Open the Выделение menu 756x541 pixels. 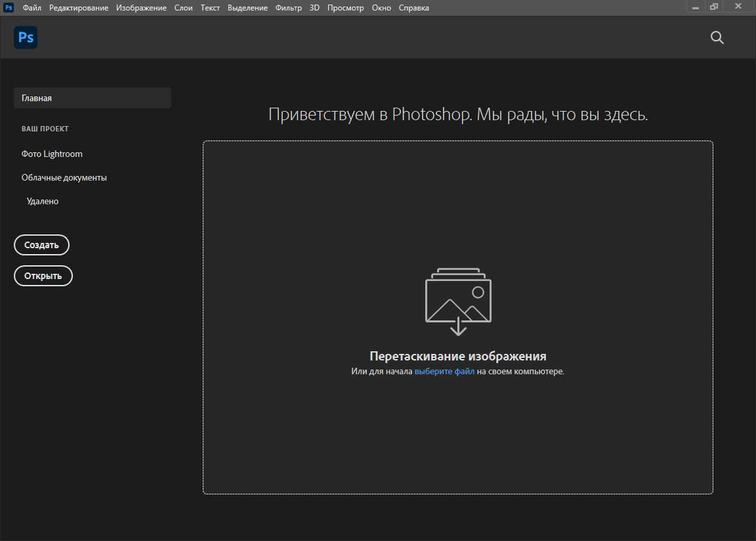point(247,8)
